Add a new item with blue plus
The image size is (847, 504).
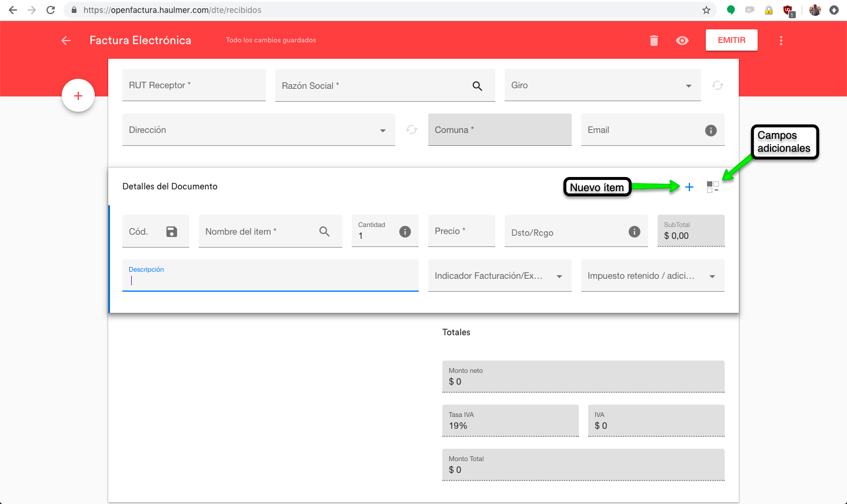click(x=689, y=187)
